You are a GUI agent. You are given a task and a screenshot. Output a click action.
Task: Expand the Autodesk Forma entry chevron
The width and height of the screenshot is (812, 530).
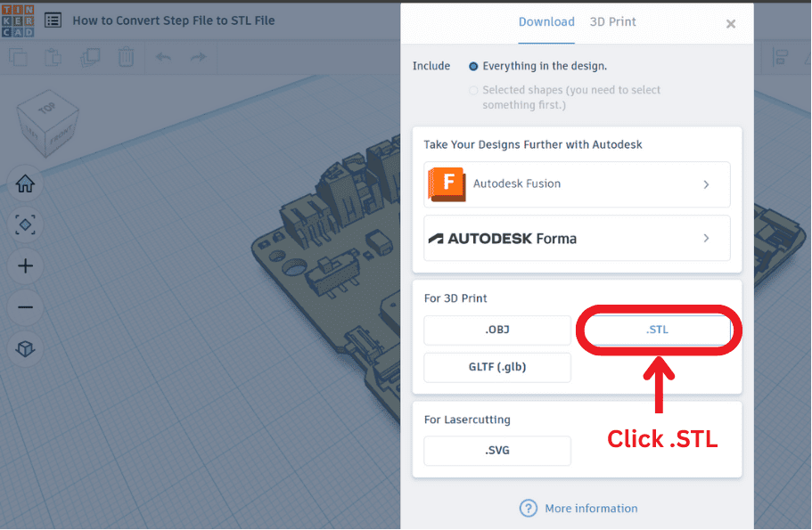click(x=705, y=238)
